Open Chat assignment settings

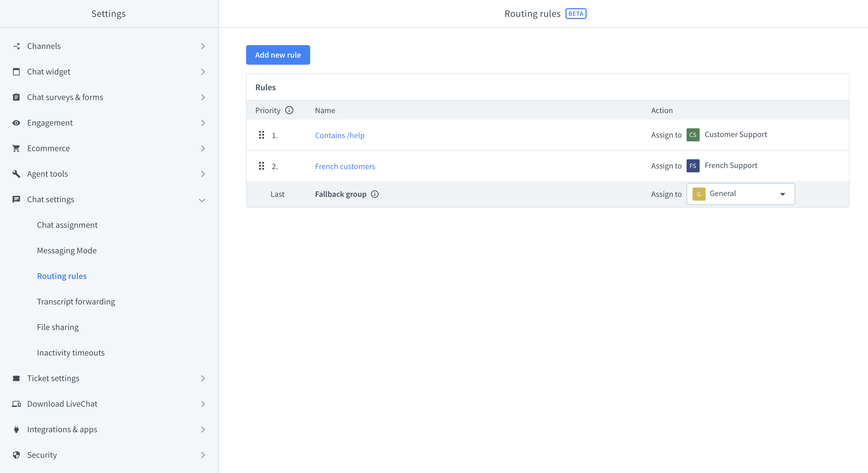tap(67, 225)
